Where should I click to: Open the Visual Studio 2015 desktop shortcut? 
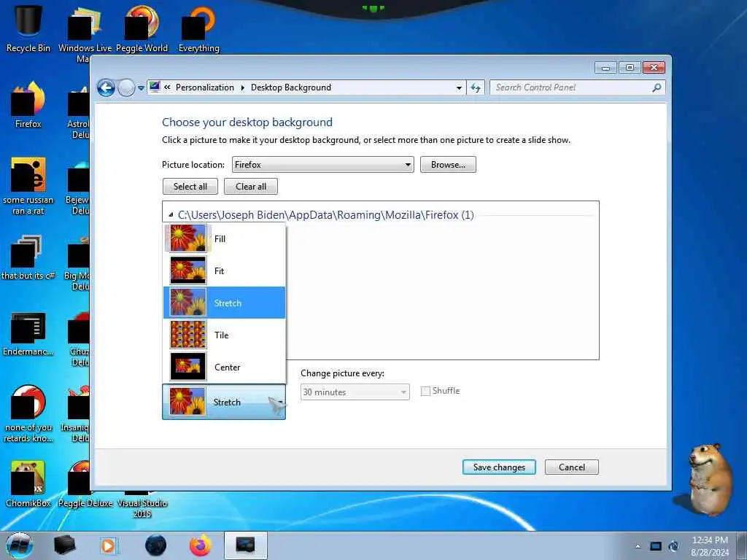(x=142, y=505)
